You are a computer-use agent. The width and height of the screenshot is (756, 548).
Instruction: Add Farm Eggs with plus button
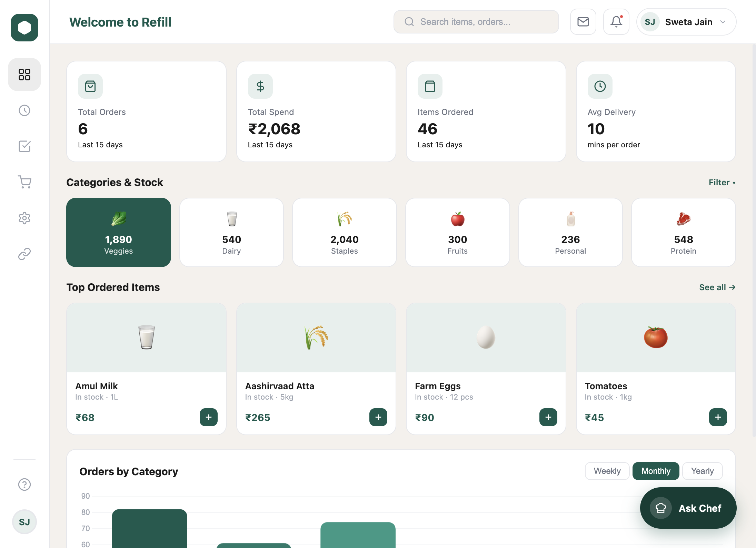click(x=548, y=417)
